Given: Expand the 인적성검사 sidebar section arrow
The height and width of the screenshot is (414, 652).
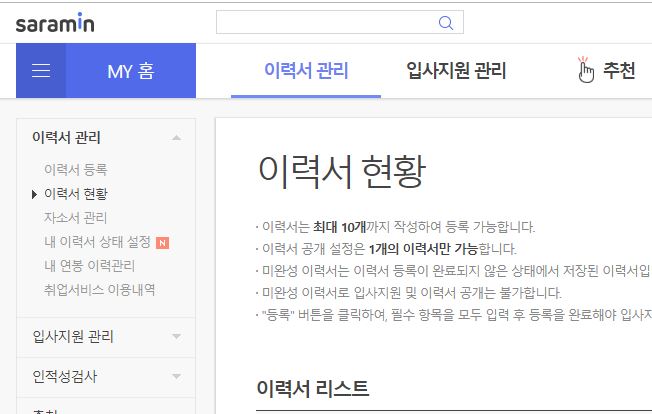Looking at the screenshot, I should [177, 376].
